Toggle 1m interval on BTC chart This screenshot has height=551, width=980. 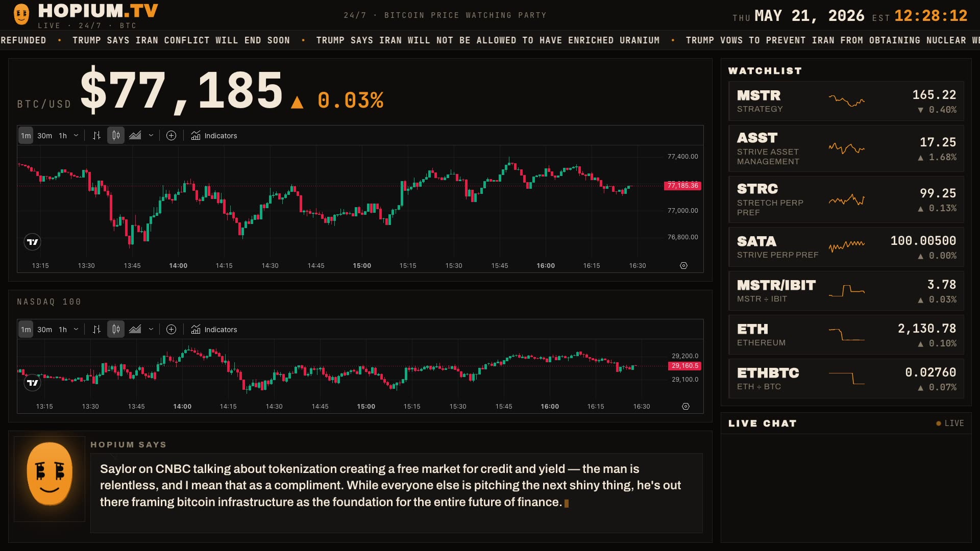tap(26, 136)
